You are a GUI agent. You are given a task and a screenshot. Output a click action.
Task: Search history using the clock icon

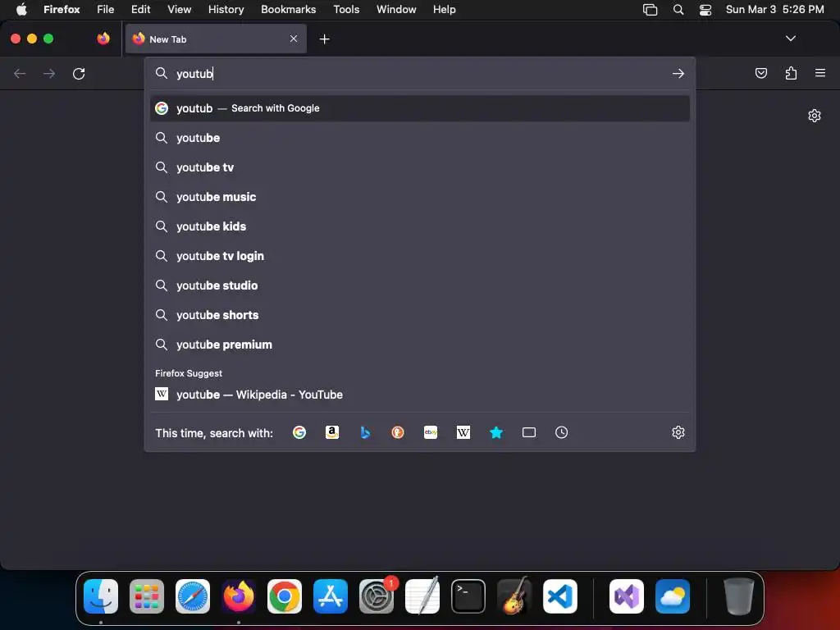point(561,432)
